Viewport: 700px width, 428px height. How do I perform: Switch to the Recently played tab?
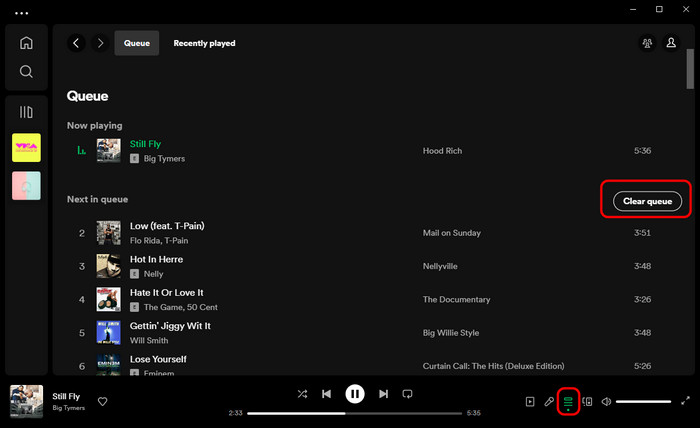point(204,43)
